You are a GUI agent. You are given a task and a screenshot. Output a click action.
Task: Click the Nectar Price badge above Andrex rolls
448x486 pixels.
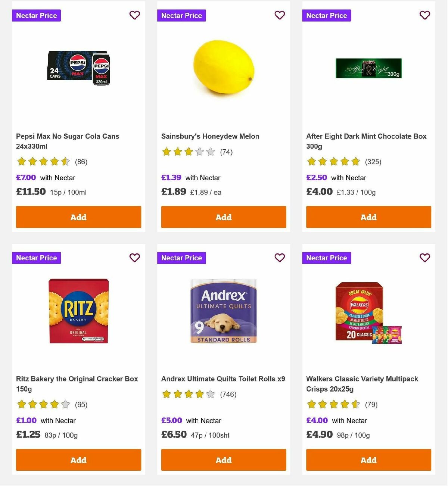point(181,258)
